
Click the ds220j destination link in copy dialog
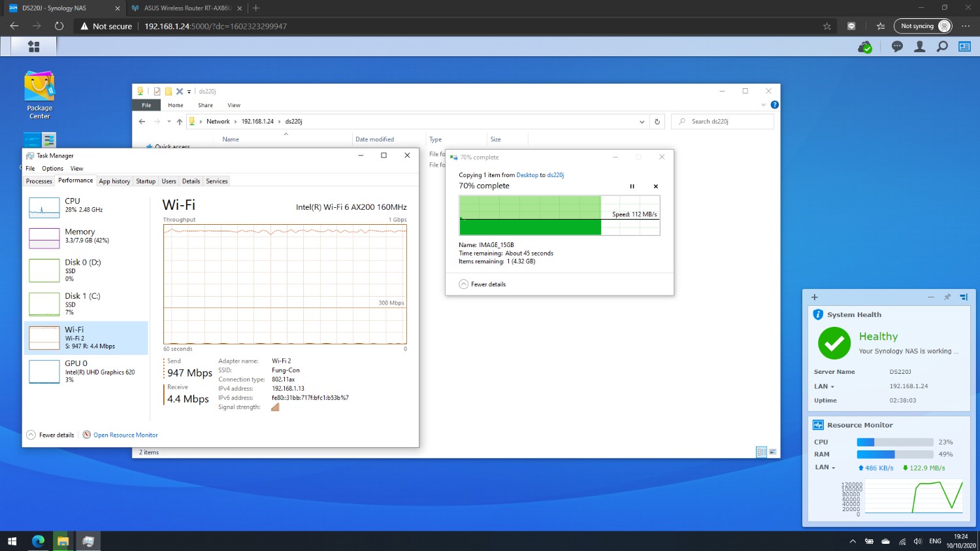555,175
